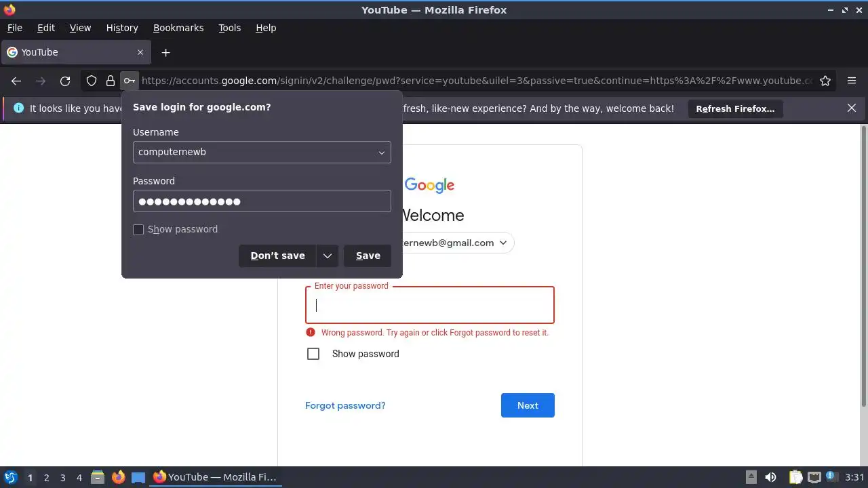Click the Next button
This screenshot has width=868, height=488.
528,405
